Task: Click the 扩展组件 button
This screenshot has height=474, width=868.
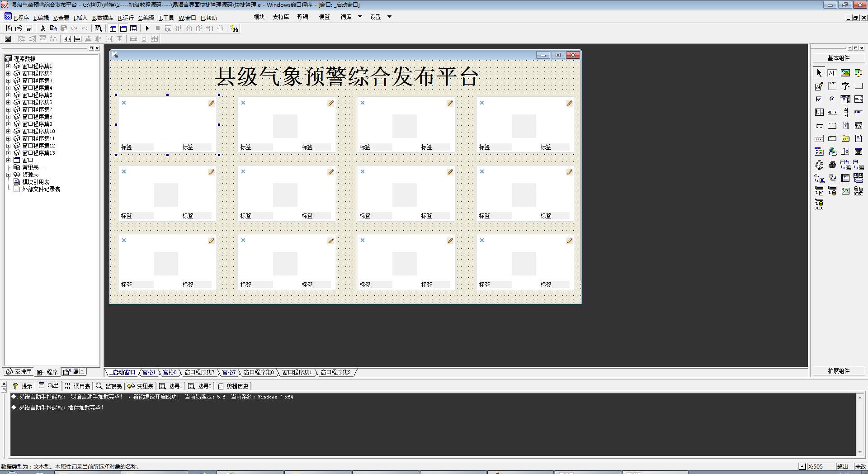Action: coord(839,371)
